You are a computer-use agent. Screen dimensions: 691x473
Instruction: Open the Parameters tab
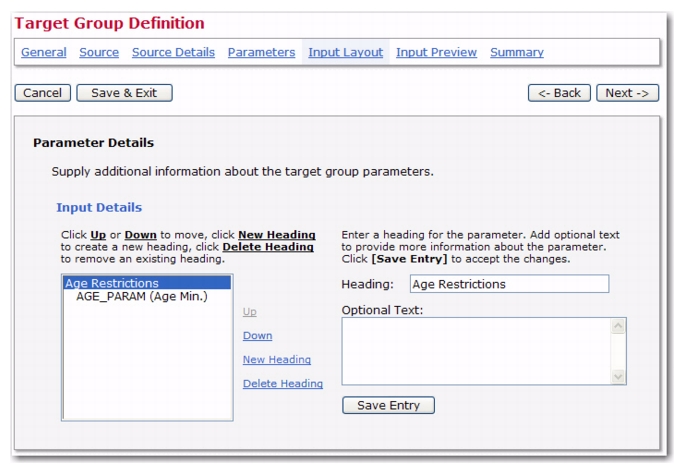click(x=261, y=52)
